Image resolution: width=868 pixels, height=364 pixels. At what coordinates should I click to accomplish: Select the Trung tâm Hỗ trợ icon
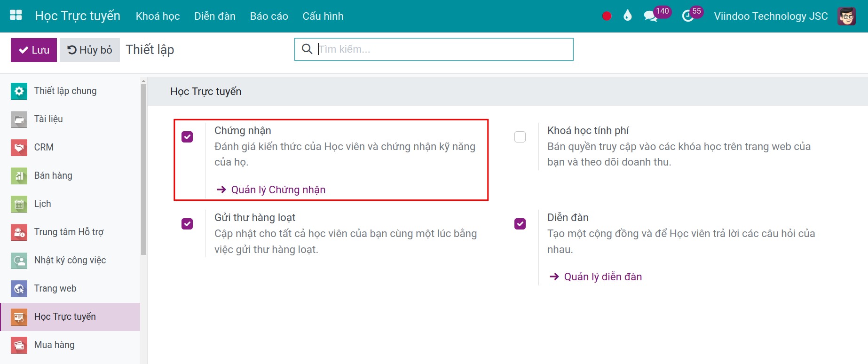tap(19, 232)
